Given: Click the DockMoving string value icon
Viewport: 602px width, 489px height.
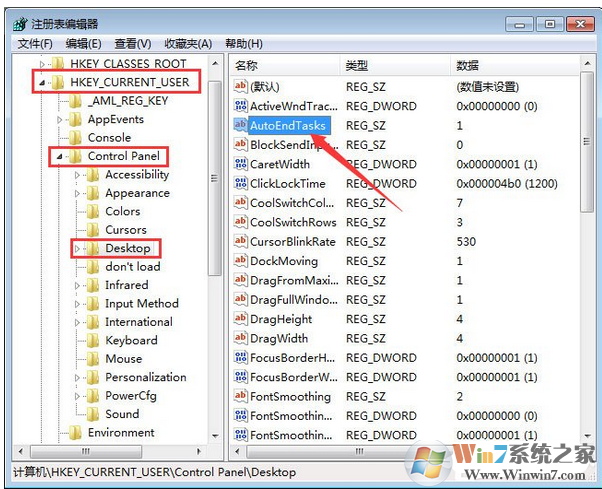Looking at the screenshot, I should (241, 261).
